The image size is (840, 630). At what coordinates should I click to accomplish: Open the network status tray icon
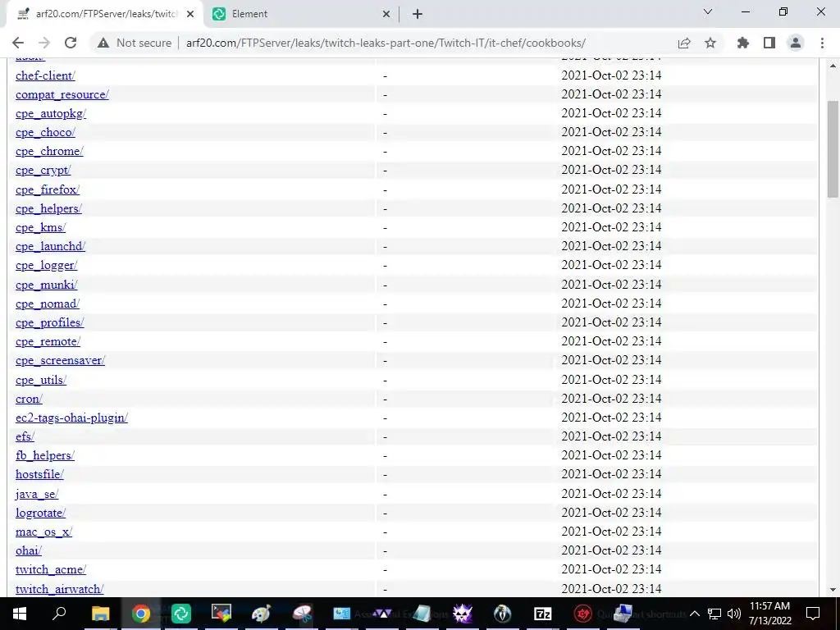(x=714, y=614)
